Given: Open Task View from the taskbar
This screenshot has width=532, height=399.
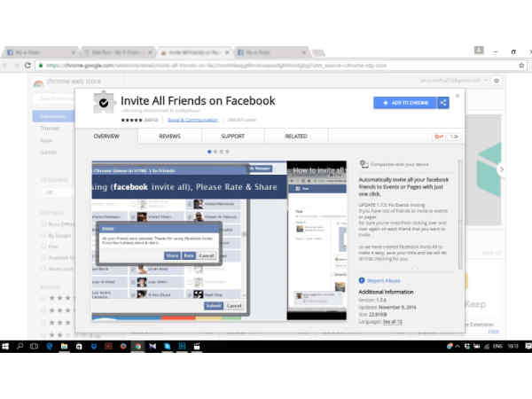Looking at the screenshot, I should [34, 346].
